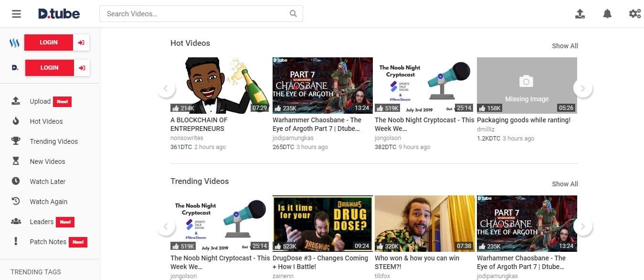Open the notifications bell
644x280 pixels.
coord(607,14)
